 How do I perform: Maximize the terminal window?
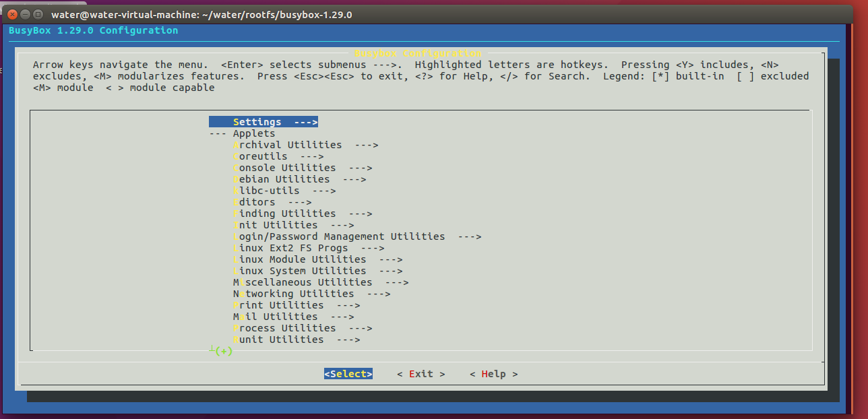38,14
